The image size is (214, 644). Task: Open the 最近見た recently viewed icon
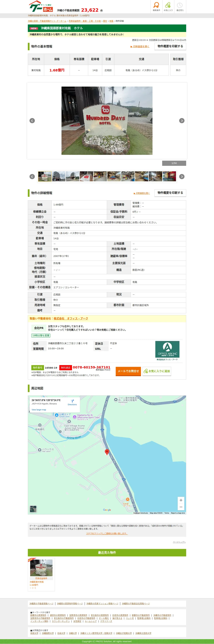180,7
